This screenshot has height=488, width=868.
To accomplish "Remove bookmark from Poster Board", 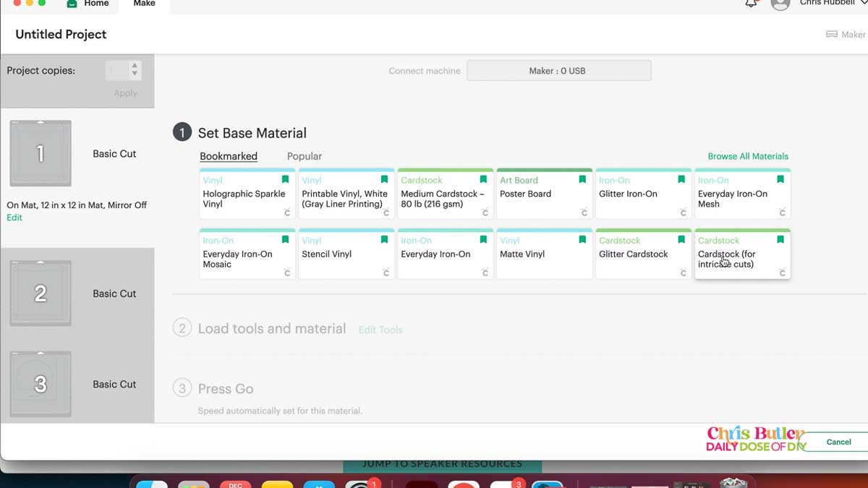I will click(x=582, y=179).
